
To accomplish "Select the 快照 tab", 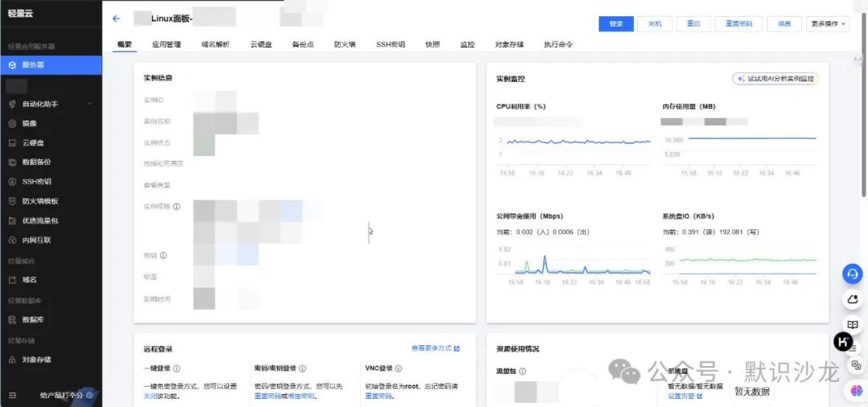I will tap(432, 44).
